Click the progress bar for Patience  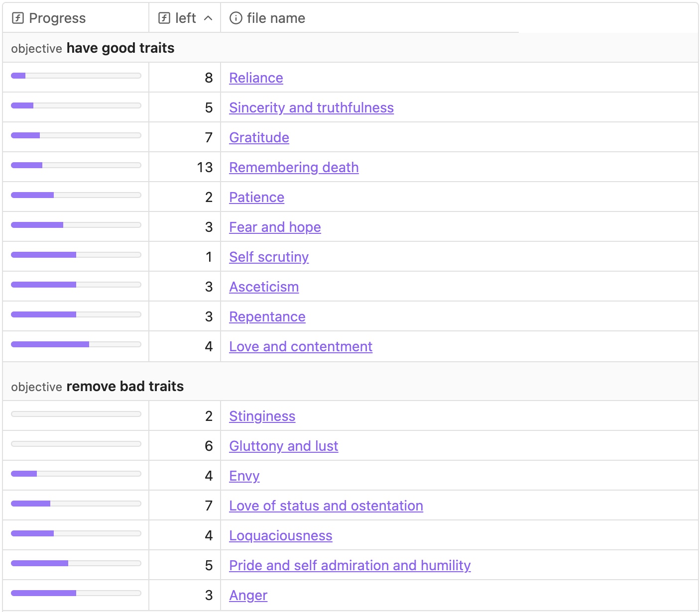pyautogui.click(x=76, y=195)
